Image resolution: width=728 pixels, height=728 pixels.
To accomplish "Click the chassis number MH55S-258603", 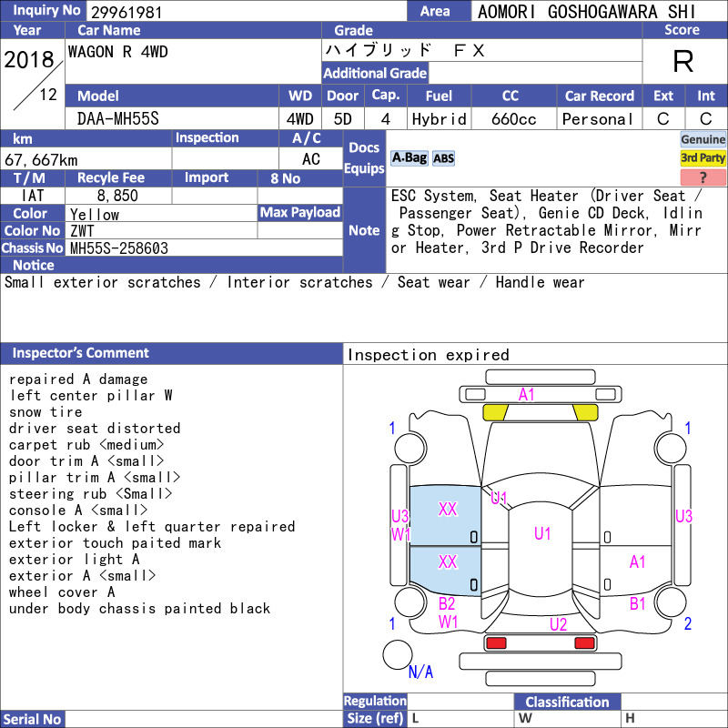I will click(x=119, y=248).
